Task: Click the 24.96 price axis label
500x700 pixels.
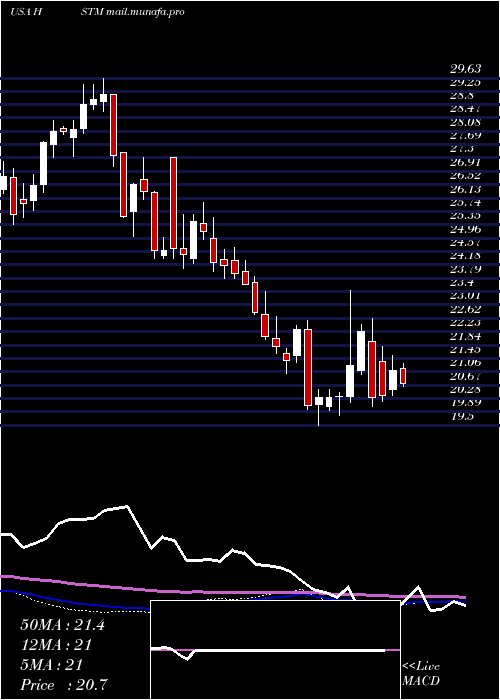Action: click(x=465, y=229)
